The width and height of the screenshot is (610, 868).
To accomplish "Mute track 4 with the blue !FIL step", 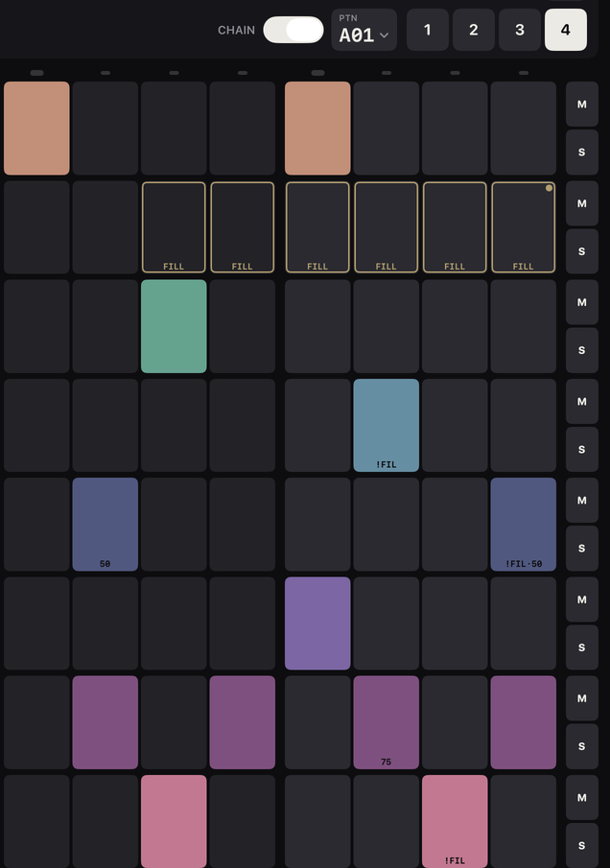I will (x=582, y=401).
